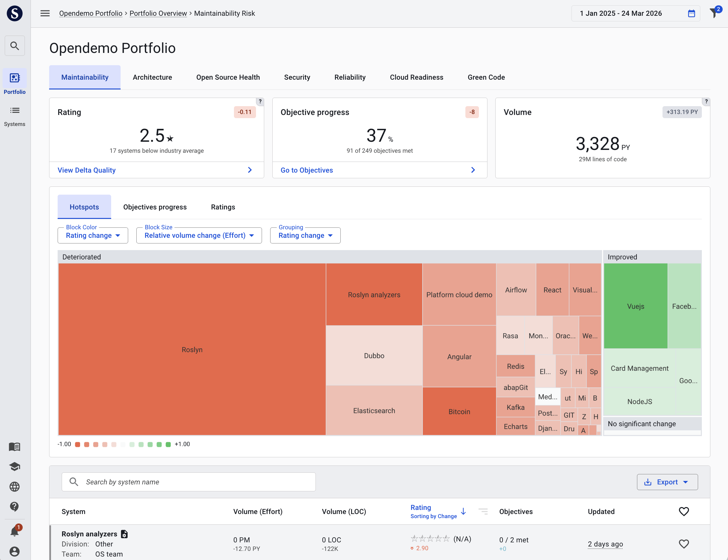The width and height of the screenshot is (728, 560).
Task: Click the globe language icon
Action: point(14,486)
